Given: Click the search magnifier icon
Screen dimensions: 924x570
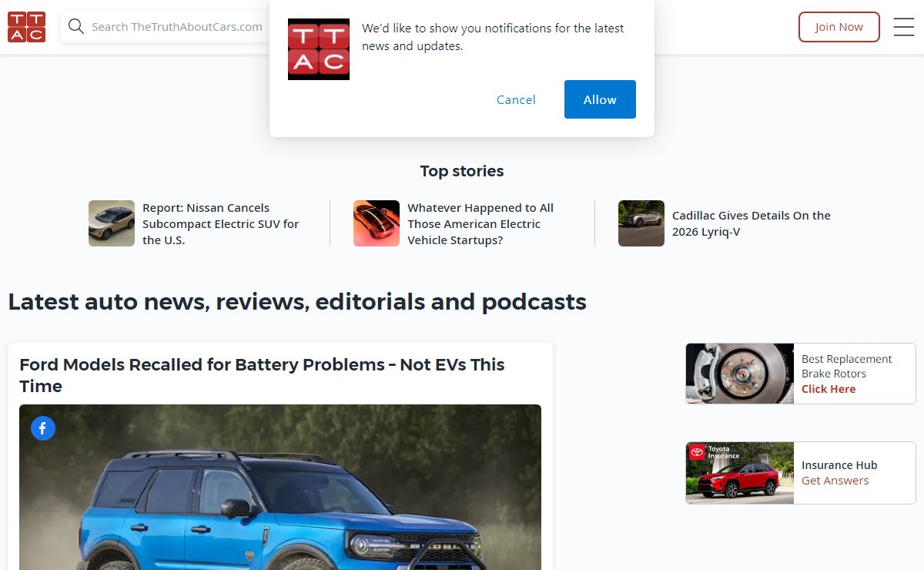Looking at the screenshot, I should tap(75, 27).
